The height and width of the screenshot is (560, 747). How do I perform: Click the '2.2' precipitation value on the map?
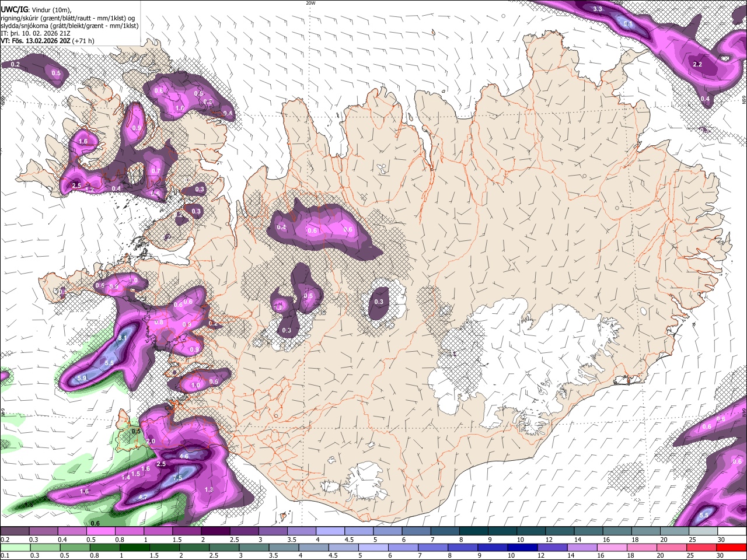coord(697,64)
